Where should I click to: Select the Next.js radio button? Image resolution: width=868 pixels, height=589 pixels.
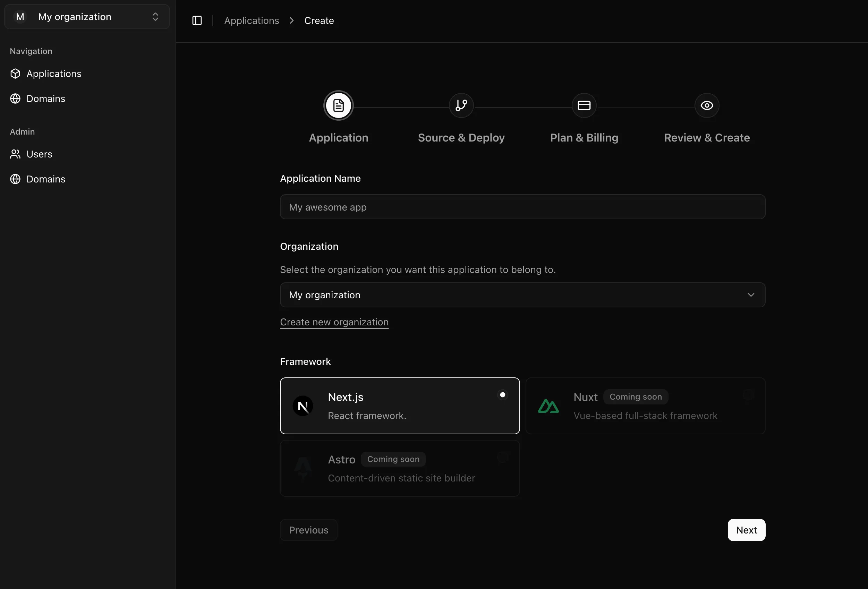[503, 395]
